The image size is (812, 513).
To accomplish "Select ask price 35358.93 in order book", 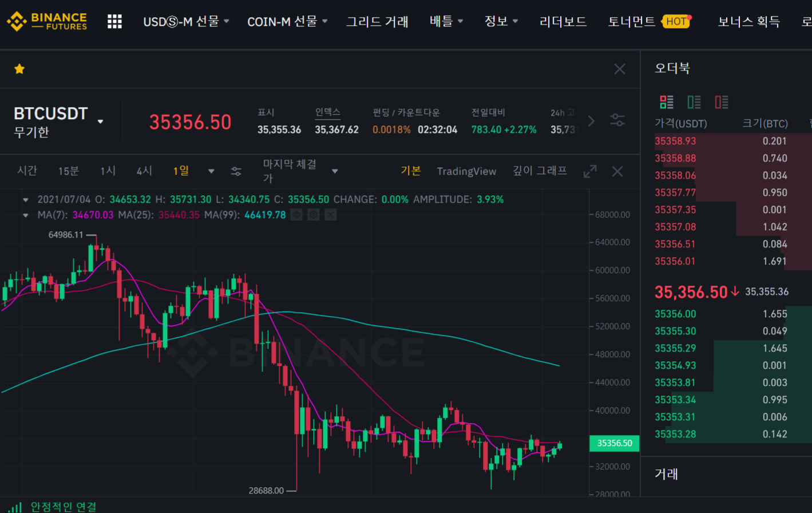I will click(675, 141).
